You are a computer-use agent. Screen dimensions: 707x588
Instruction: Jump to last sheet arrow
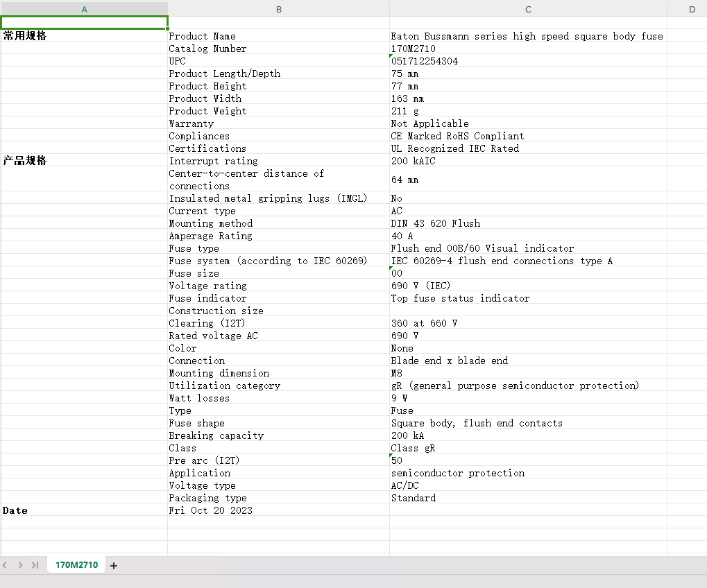(35, 565)
